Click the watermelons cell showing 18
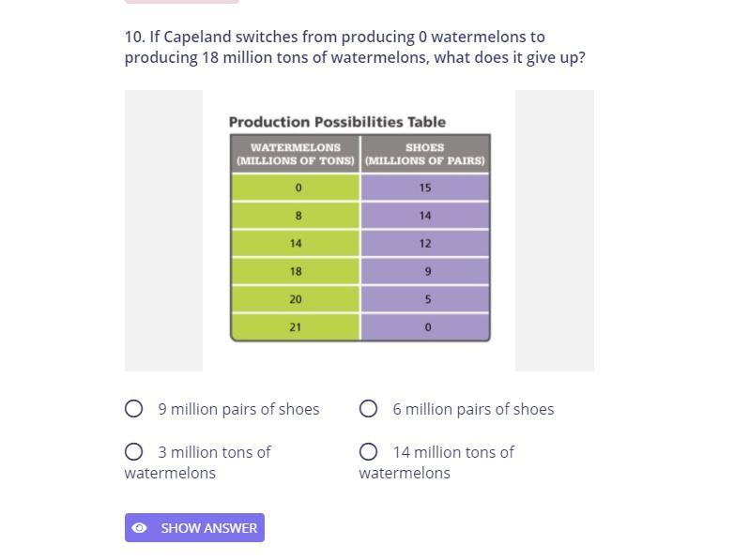Screen dimensions: 734x560 296,271
